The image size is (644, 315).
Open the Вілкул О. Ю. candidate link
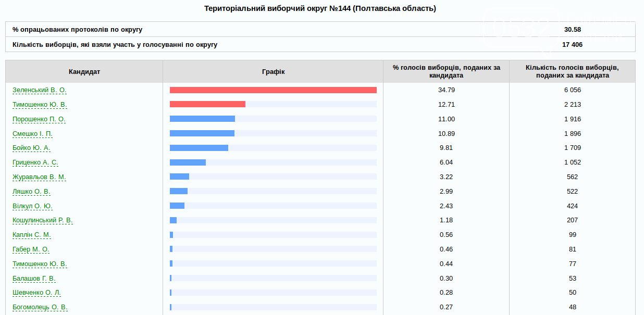32,206
